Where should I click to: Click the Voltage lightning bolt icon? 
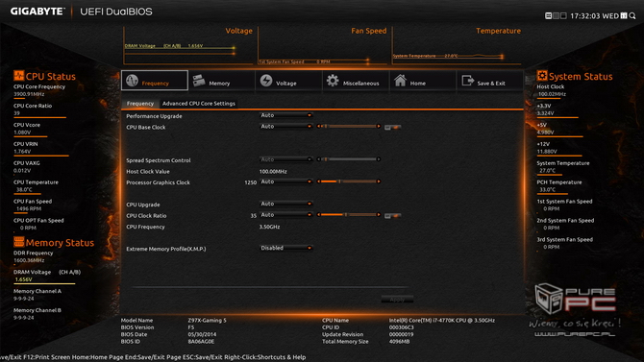click(266, 81)
